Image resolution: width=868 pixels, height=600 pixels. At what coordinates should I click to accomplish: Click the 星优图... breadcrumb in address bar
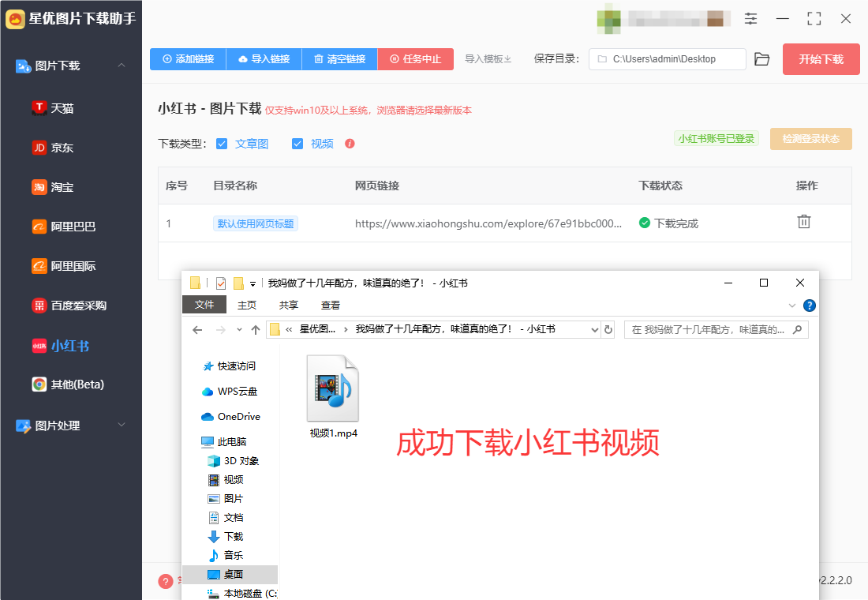317,330
